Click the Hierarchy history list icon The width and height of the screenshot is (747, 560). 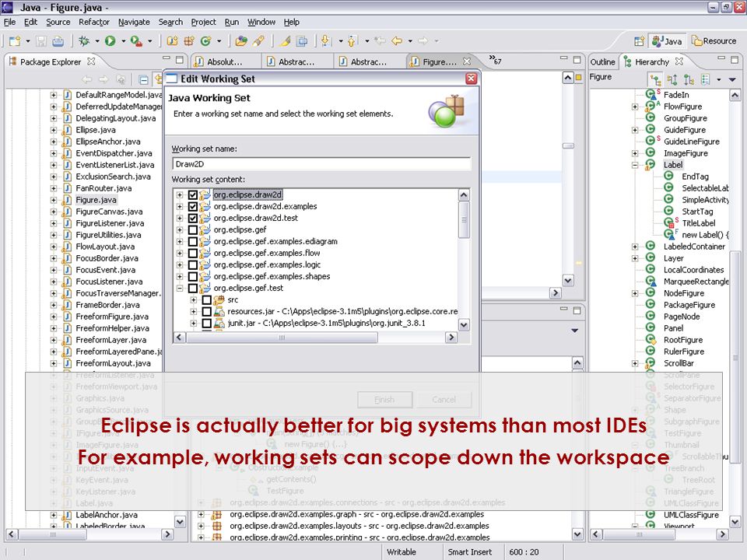pyautogui.click(x=706, y=79)
